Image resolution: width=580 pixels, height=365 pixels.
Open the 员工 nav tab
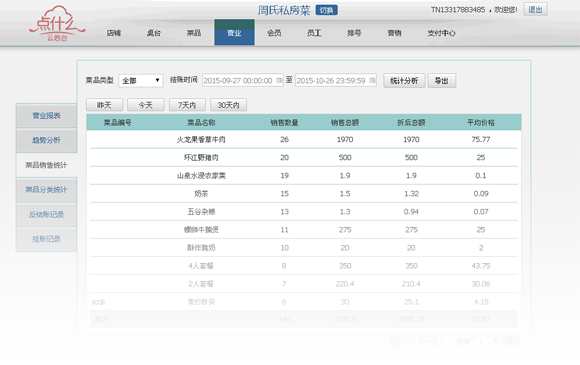coord(314,33)
